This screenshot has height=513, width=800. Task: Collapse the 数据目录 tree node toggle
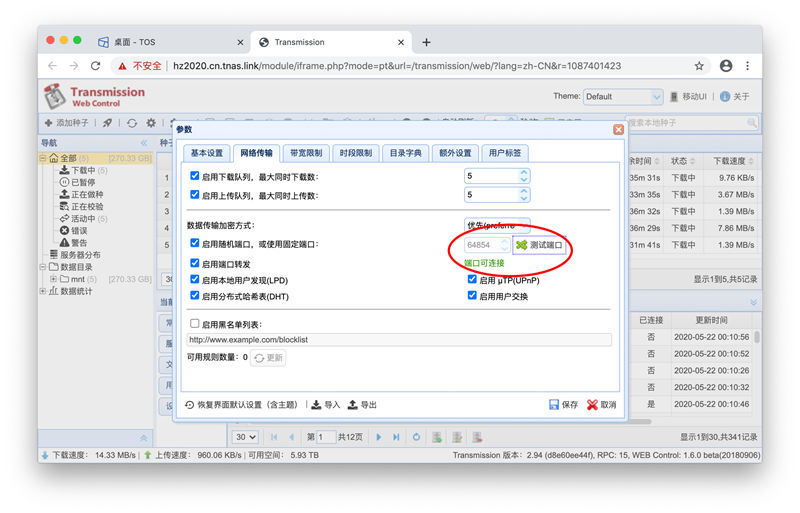click(x=43, y=267)
